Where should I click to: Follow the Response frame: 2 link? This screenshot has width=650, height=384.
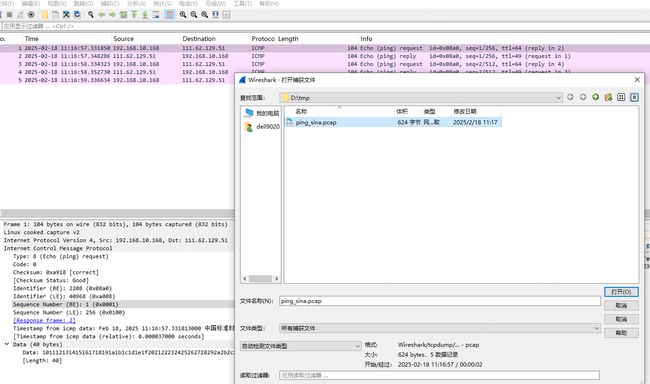pyautogui.click(x=44, y=321)
